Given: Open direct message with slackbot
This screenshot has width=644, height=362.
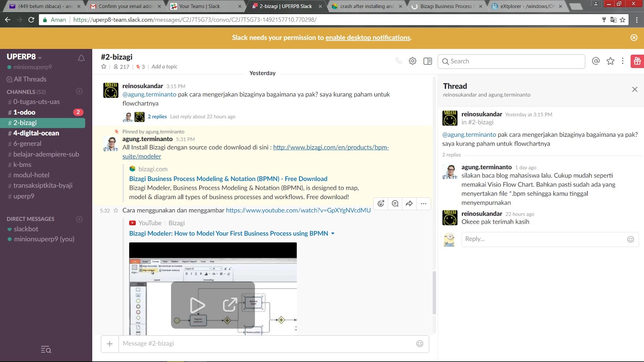Looking at the screenshot, I should point(26,229).
